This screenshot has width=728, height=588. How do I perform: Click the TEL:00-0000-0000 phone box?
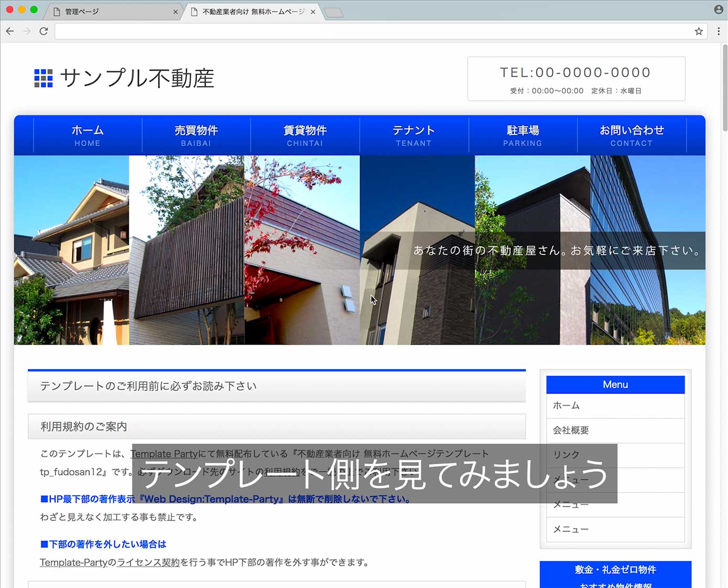point(576,79)
